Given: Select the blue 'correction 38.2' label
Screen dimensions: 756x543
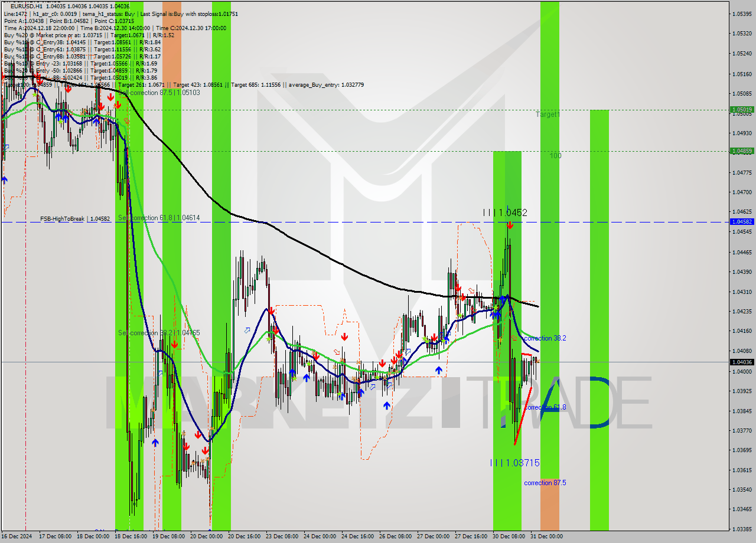Looking at the screenshot, I should (545, 338).
